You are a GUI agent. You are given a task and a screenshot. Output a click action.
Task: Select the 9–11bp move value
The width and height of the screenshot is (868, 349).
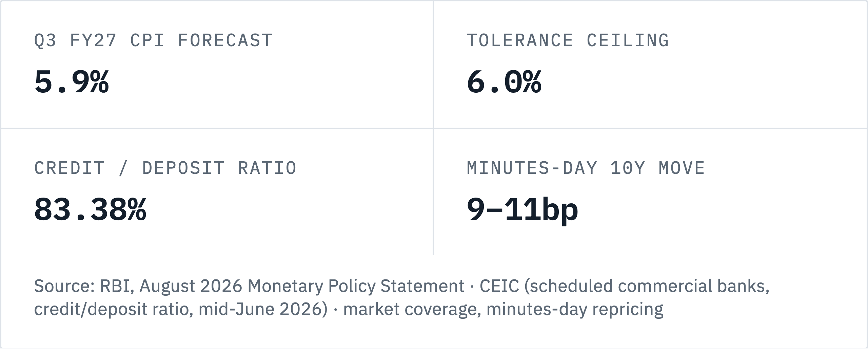click(x=522, y=210)
